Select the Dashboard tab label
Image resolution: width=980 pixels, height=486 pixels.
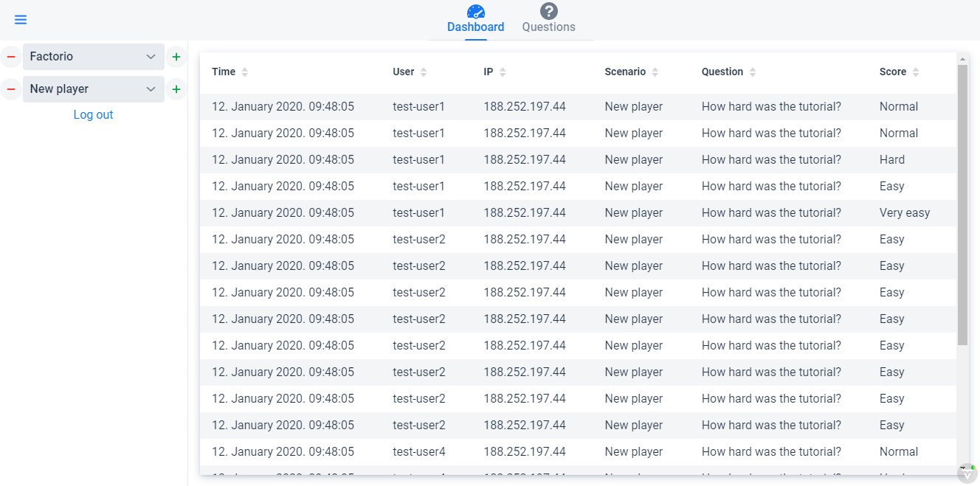tap(475, 27)
